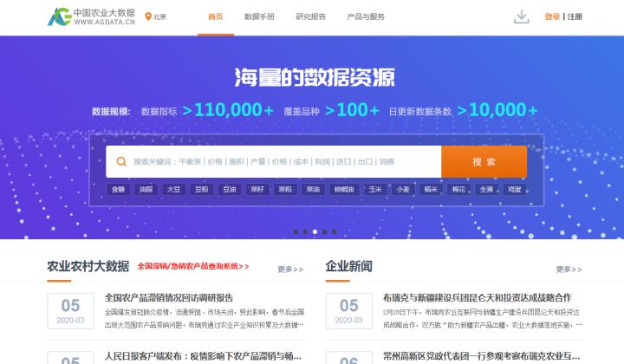Open article 常州高新区党政代表团一行参观考察布瑞克
Viewport: 624px width, 364px height.
pos(482,356)
